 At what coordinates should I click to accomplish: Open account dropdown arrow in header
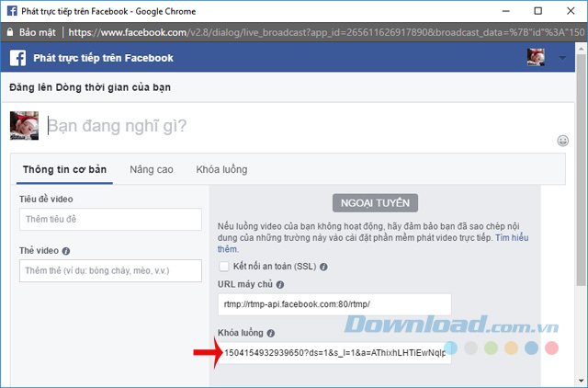coord(562,58)
